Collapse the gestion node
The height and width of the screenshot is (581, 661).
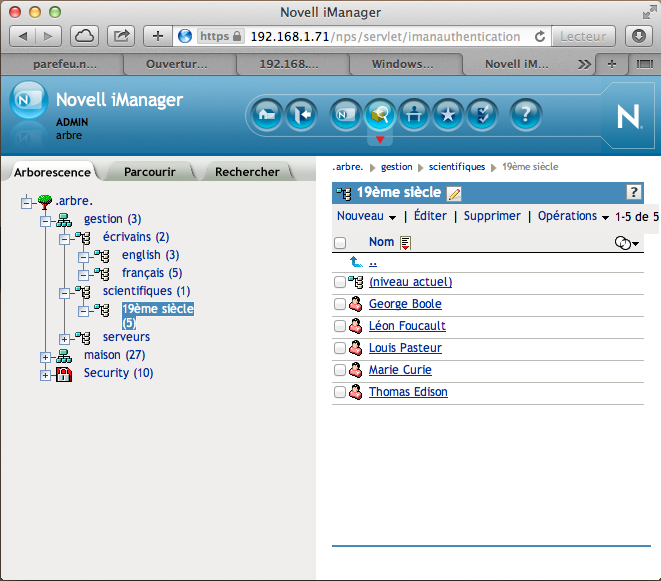pyautogui.click(x=45, y=221)
